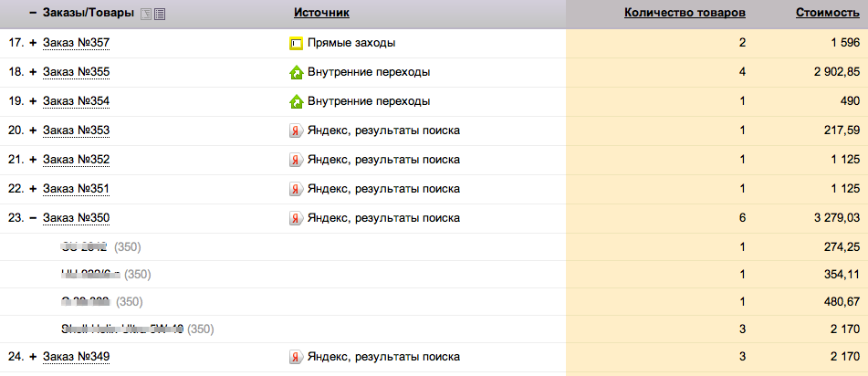Click product cost value 354,11
This screenshot has width=868, height=376.
click(842, 275)
